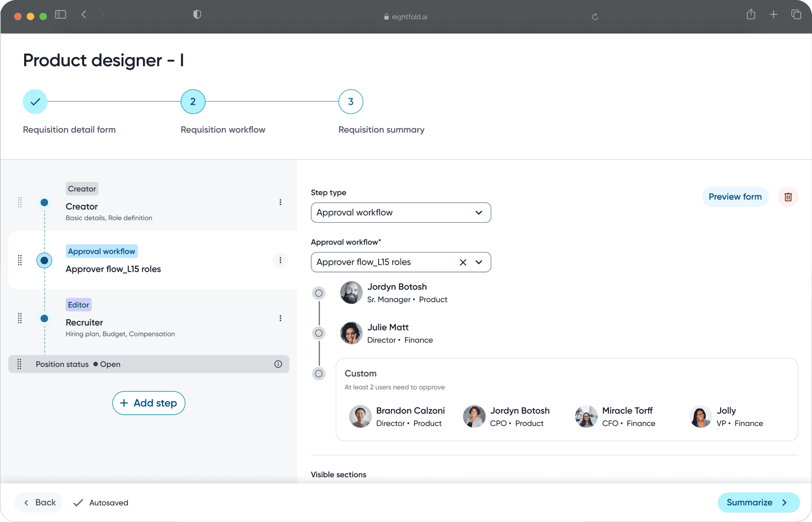Click the browser share icon
The width and height of the screenshot is (812, 522).
coord(751,15)
